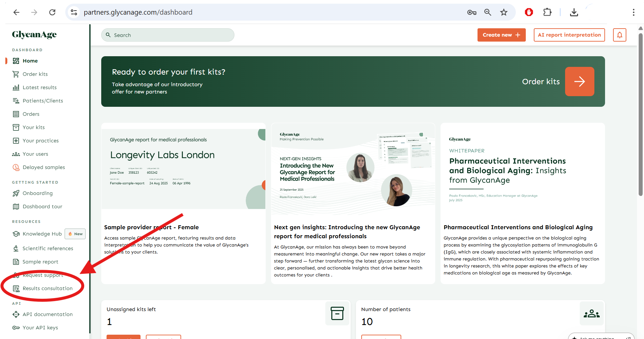644x339 pixels.
Task: Click the Your API keys key icon
Action: [x=16, y=328]
